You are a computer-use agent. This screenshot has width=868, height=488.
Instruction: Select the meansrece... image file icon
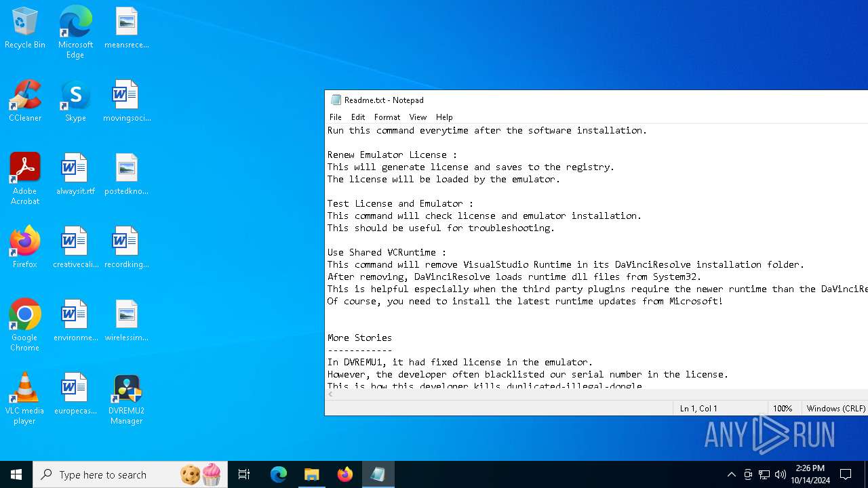click(x=126, y=28)
